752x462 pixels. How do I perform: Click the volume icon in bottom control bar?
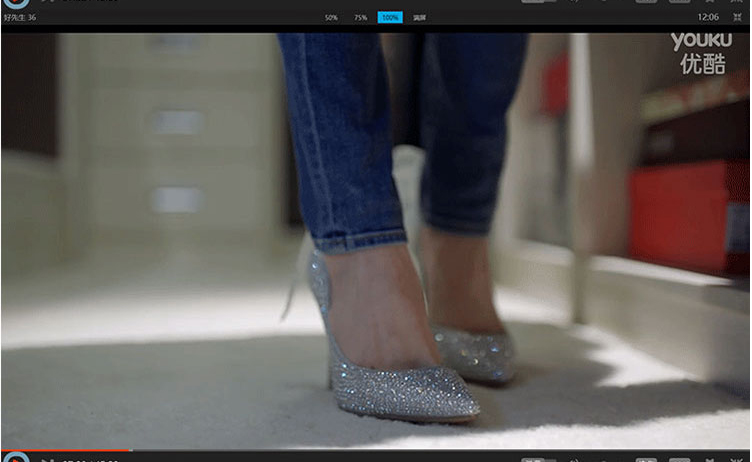coord(577,459)
